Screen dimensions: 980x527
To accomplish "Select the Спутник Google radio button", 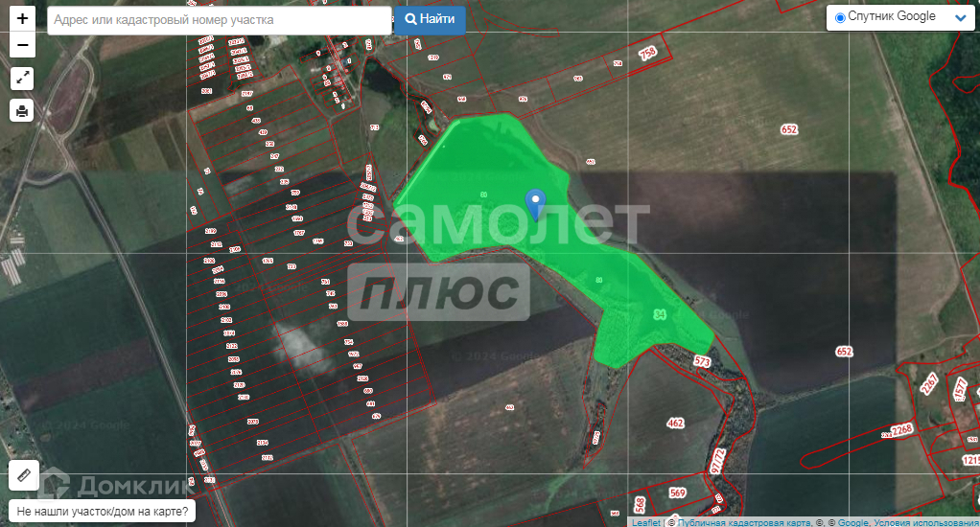I will point(841,17).
